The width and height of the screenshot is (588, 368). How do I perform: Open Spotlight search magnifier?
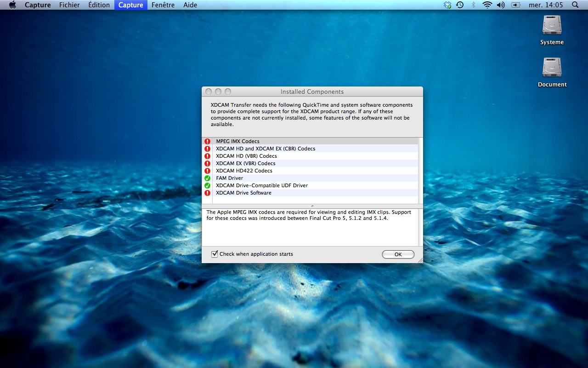(575, 5)
